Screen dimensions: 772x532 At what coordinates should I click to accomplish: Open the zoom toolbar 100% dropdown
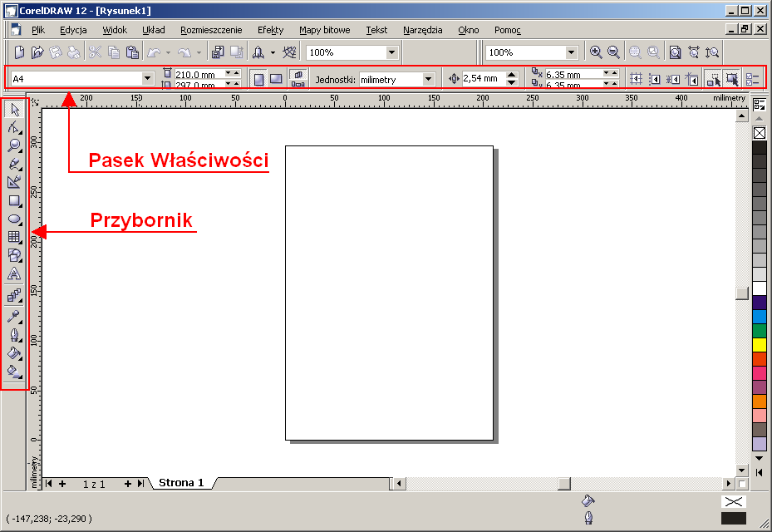pos(571,52)
